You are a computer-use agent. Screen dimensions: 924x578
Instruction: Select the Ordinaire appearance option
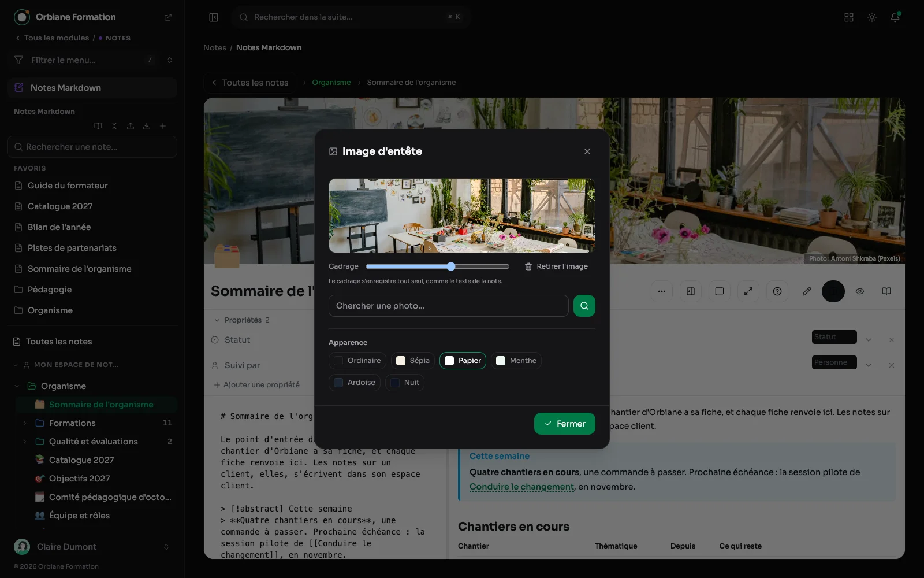(357, 361)
